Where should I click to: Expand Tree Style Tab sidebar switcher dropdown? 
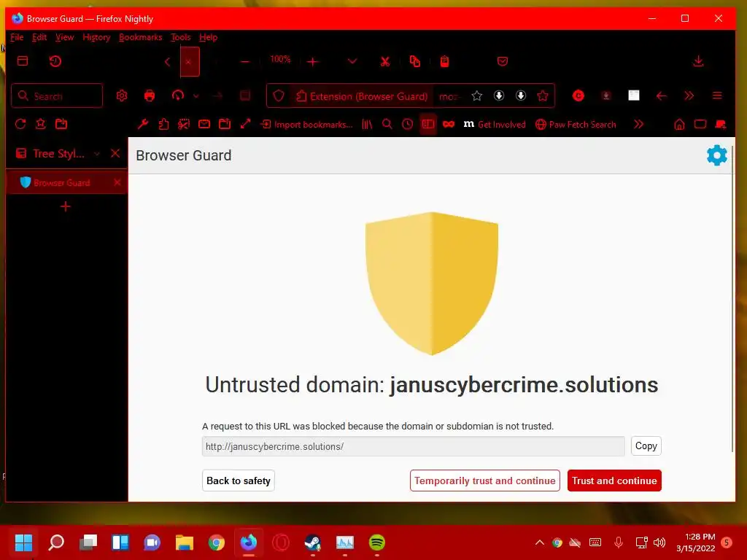[x=97, y=153]
